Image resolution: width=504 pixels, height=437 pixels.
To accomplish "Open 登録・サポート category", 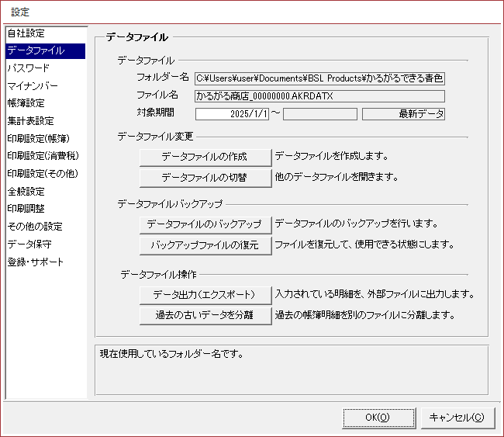I will (36, 262).
